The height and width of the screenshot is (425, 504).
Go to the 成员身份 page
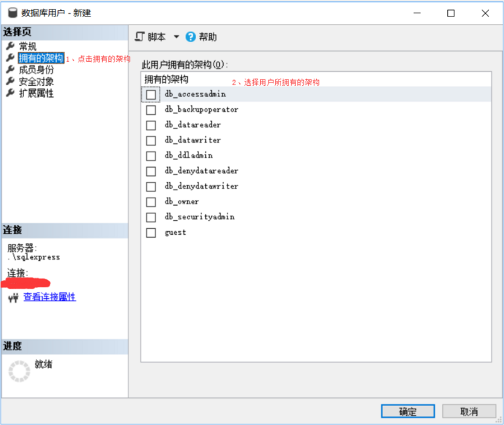pos(37,69)
